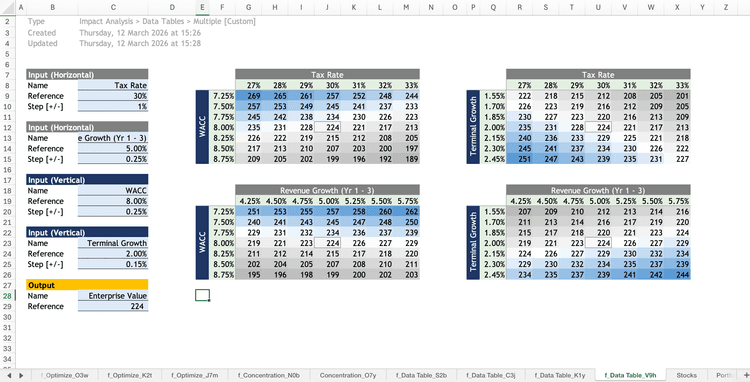The width and height of the screenshot is (750, 382).
Task: Click value 269 in WACC/Tax Rate table
Action: [249, 96]
